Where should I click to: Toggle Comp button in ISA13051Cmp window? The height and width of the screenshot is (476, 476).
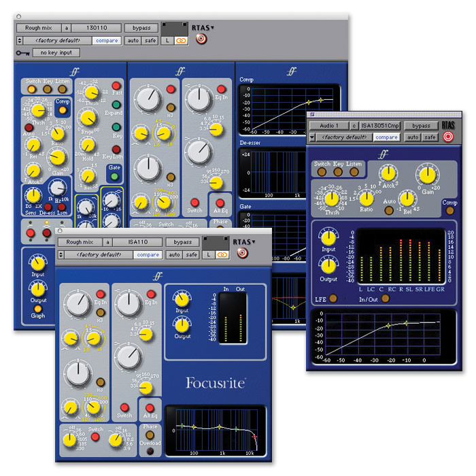(x=450, y=211)
